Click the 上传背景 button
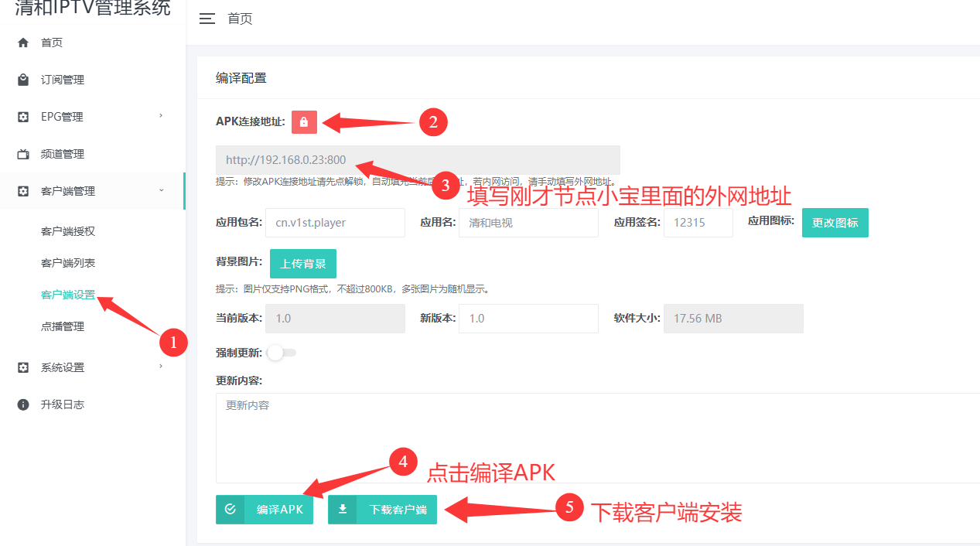 coord(303,264)
